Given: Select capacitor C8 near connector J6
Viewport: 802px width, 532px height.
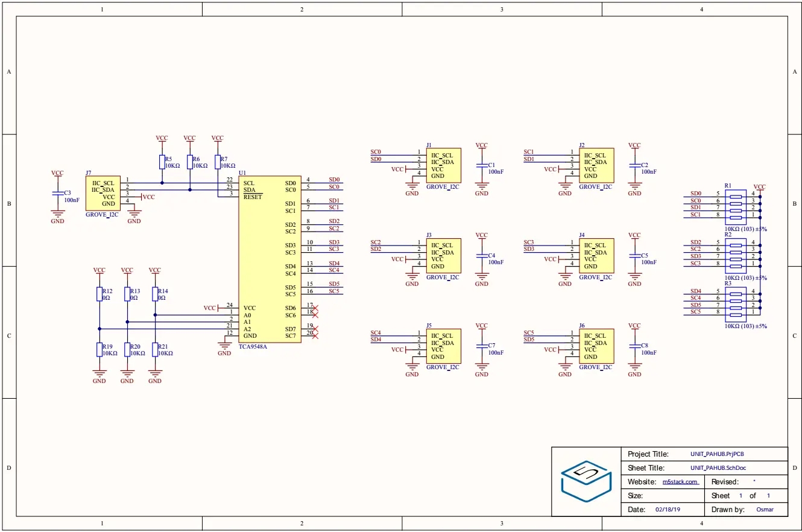Looking at the screenshot, I should coord(634,346).
